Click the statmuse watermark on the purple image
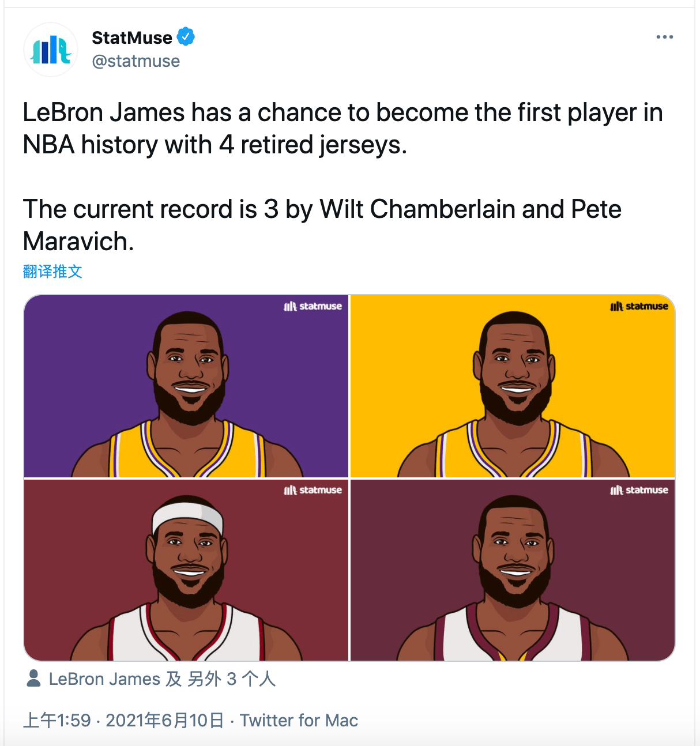The width and height of the screenshot is (700, 746). click(x=313, y=306)
